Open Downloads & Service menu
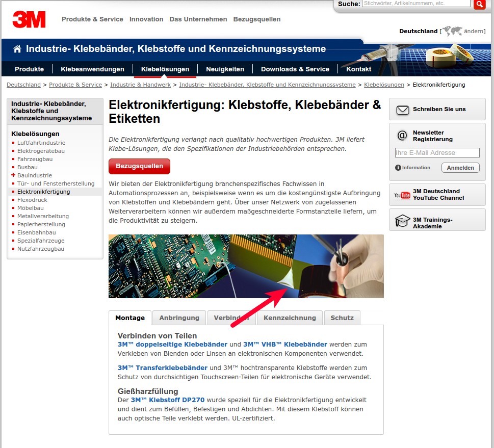Image resolution: width=494 pixels, height=448 pixels. click(x=295, y=69)
